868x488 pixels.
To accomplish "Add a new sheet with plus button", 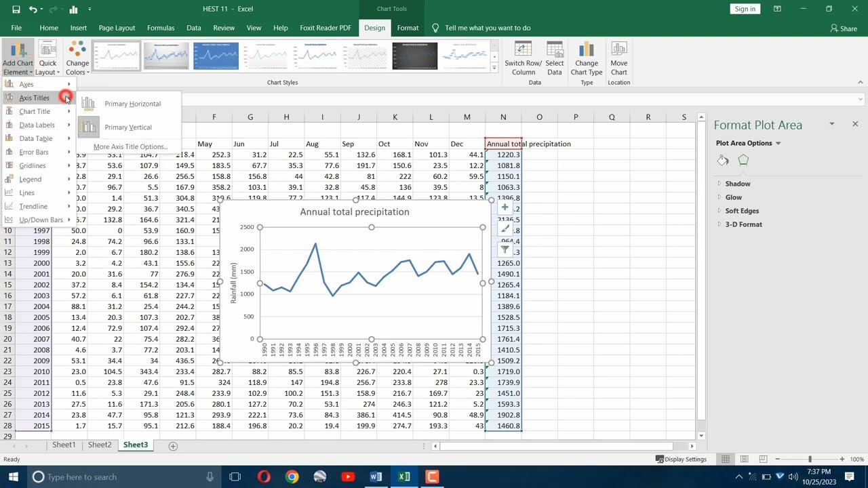I will coord(173,445).
